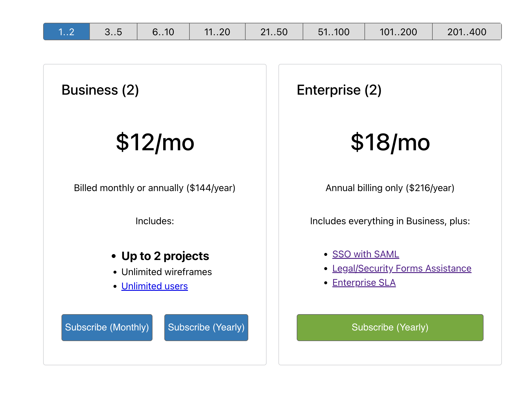The width and height of the screenshot is (532, 410).
Task: Pick the 21..50 projects tier
Action: 274,32
